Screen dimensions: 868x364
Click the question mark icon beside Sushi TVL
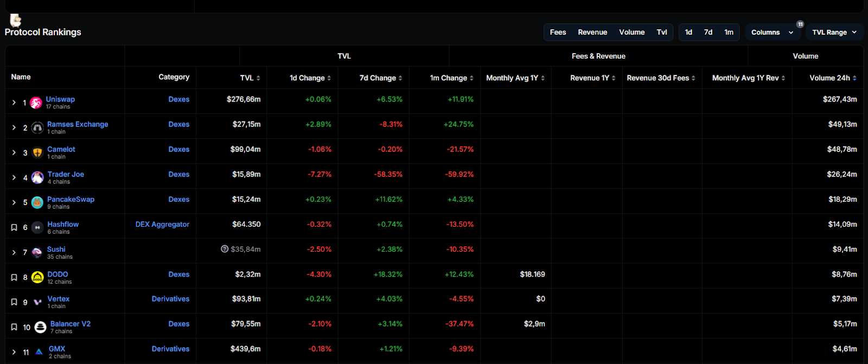pyautogui.click(x=225, y=249)
